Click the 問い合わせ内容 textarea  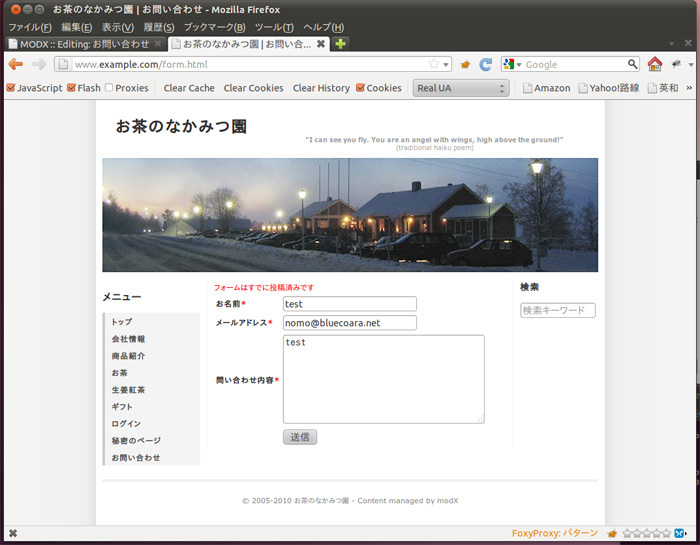383,379
